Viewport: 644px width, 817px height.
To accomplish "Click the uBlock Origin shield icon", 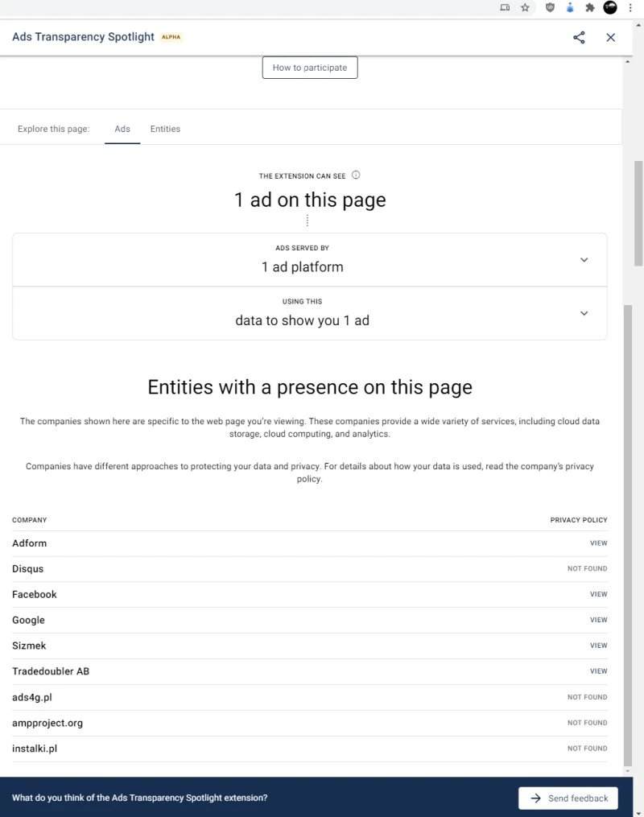I will pyautogui.click(x=550, y=7).
